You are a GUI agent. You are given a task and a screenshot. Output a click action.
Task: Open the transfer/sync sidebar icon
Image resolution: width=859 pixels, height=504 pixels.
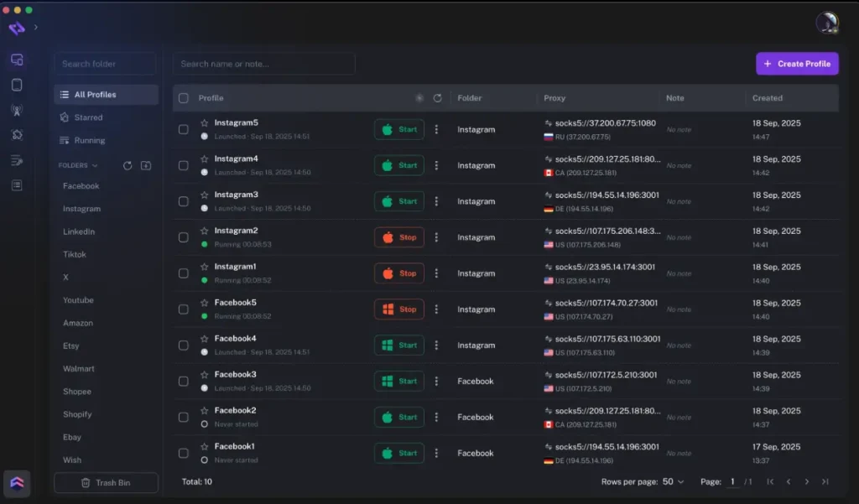coord(17,159)
